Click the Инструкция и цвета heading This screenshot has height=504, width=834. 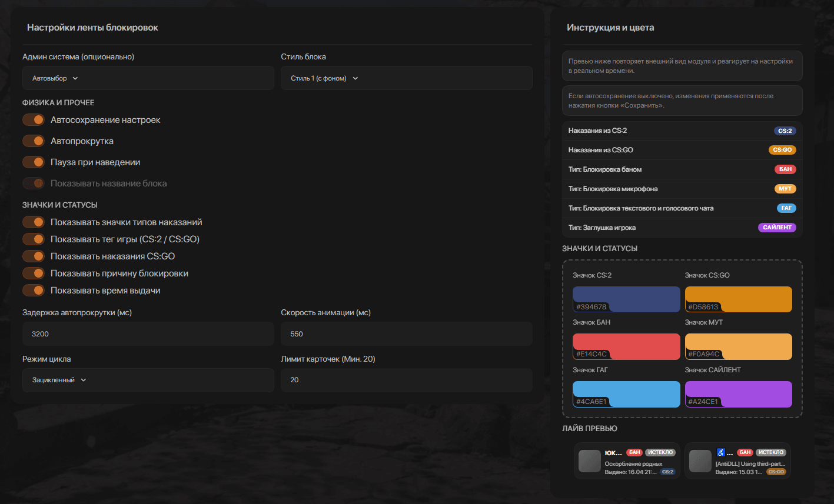click(x=610, y=28)
